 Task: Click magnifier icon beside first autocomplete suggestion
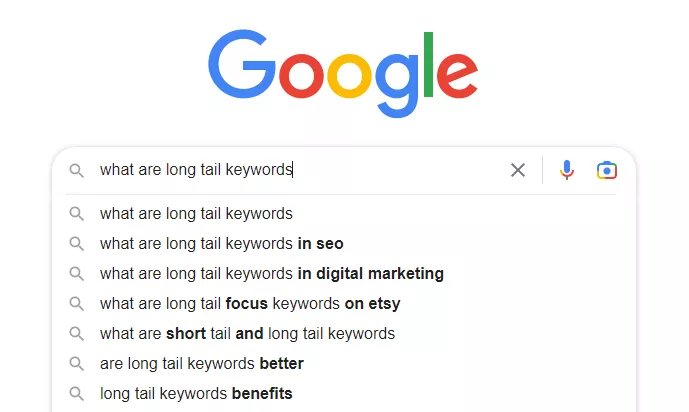(76, 214)
